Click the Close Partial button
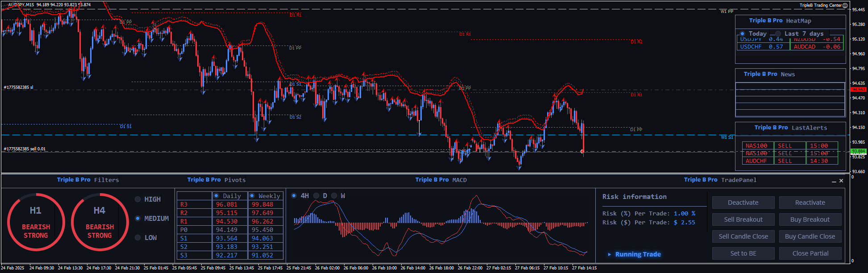This screenshot has width=868, height=273. (810, 253)
